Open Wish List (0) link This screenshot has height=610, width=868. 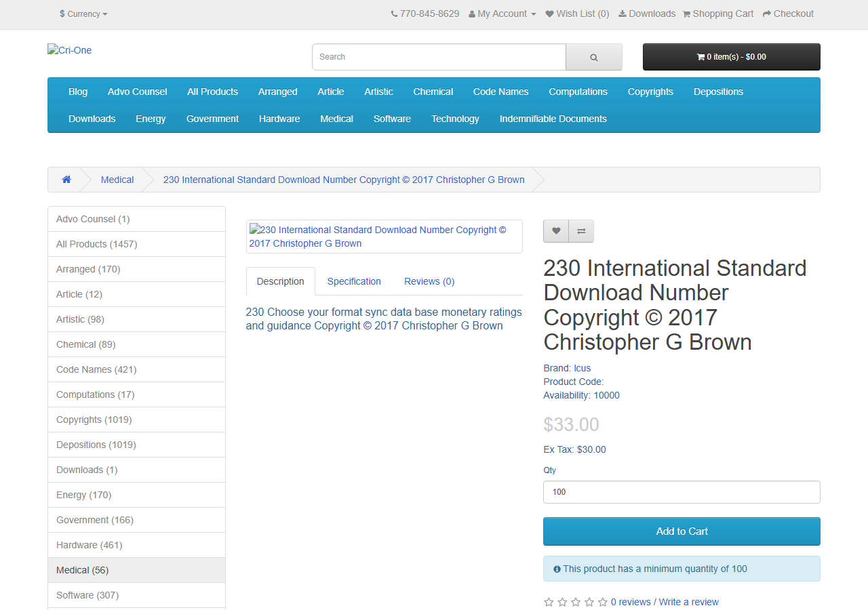577,14
